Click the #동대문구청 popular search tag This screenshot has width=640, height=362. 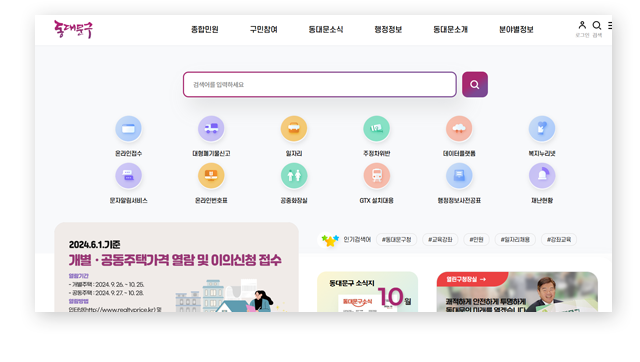[396, 240]
